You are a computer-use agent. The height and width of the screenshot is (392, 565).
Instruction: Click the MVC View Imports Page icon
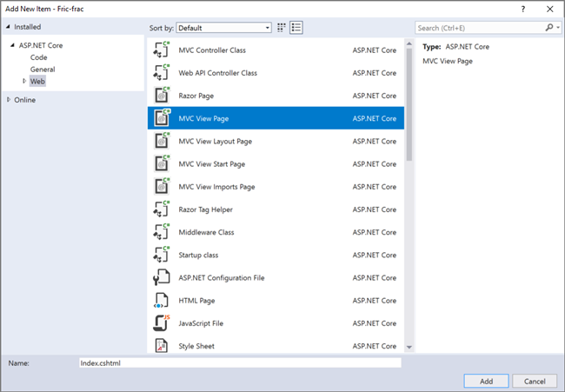click(162, 186)
